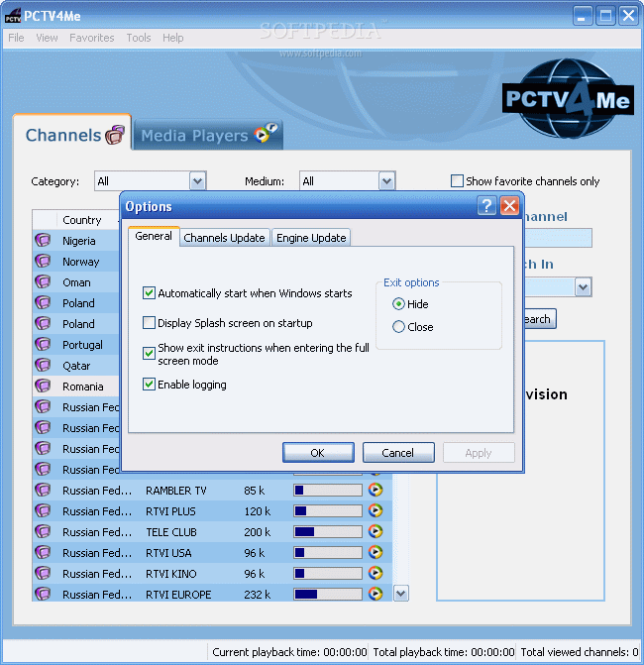Viewport: 644px width, 665px height.
Task: Click media player icon for TELE CLUB
Action: click(376, 531)
